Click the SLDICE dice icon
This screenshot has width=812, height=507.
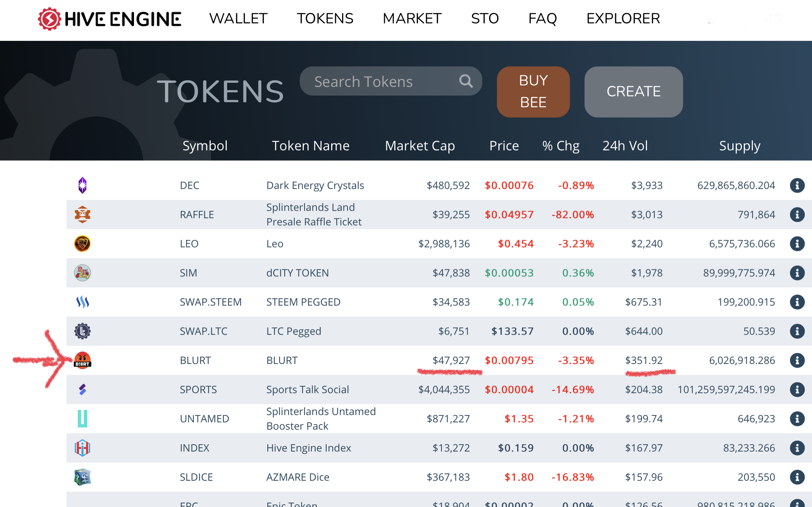83,477
